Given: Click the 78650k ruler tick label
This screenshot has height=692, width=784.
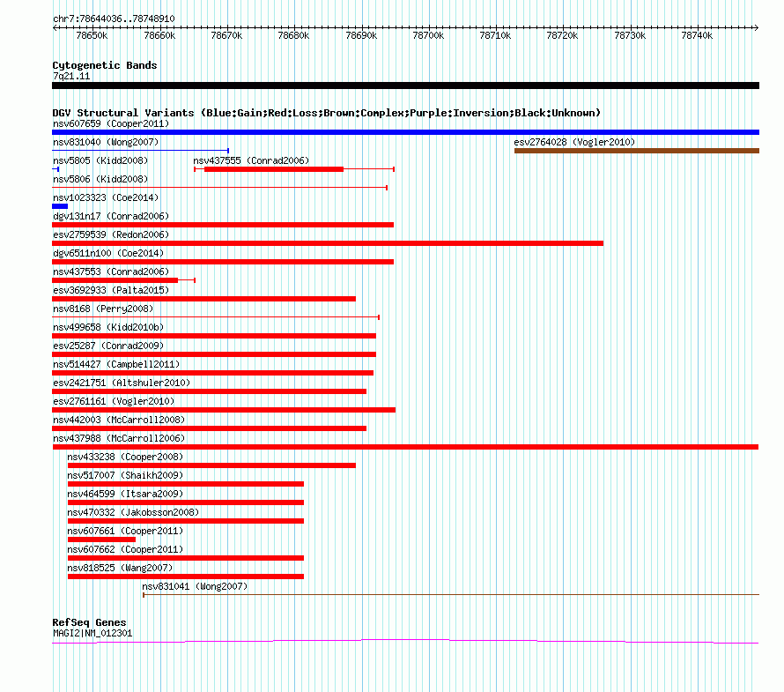Looking at the screenshot, I should 92,35.
